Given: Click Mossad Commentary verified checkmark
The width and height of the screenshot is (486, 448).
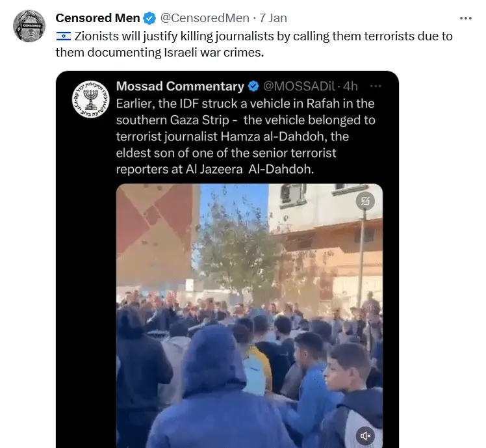Looking at the screenshot, I should 253,86.
